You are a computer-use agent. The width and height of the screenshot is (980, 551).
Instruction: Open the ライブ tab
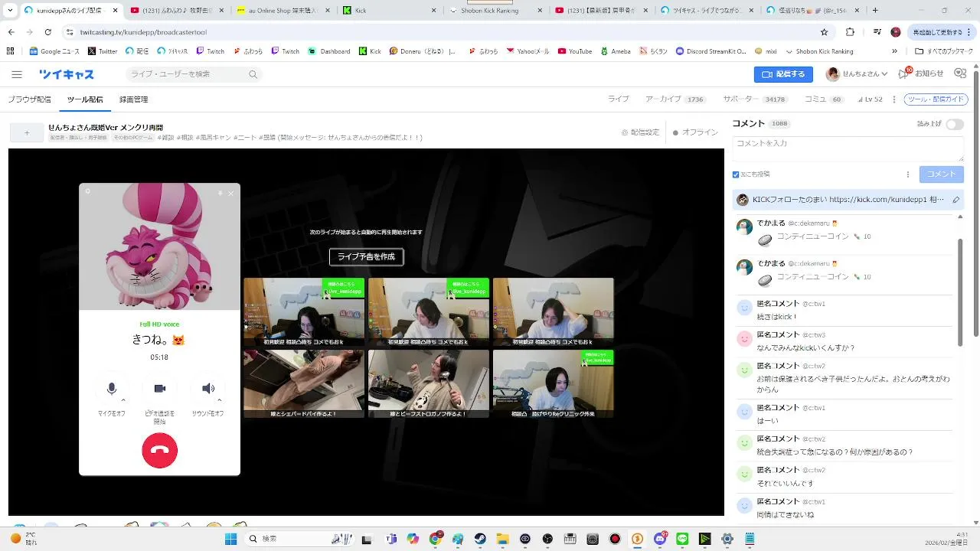click(618, 99)
